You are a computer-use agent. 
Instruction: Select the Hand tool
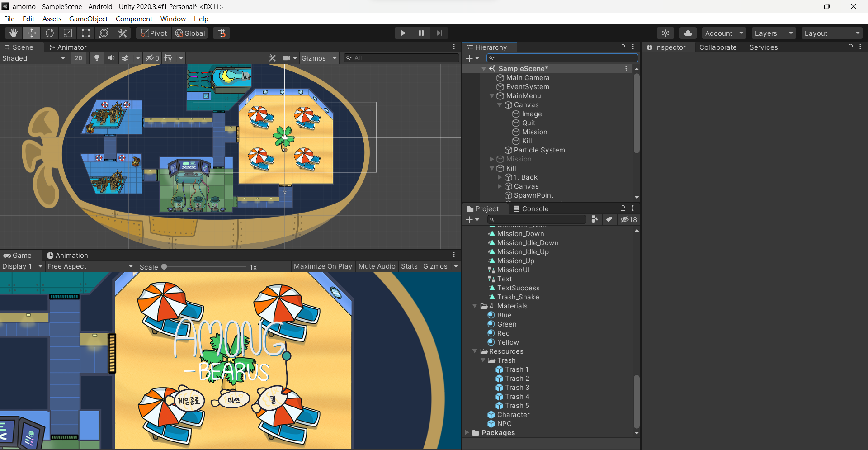point(14,33)
